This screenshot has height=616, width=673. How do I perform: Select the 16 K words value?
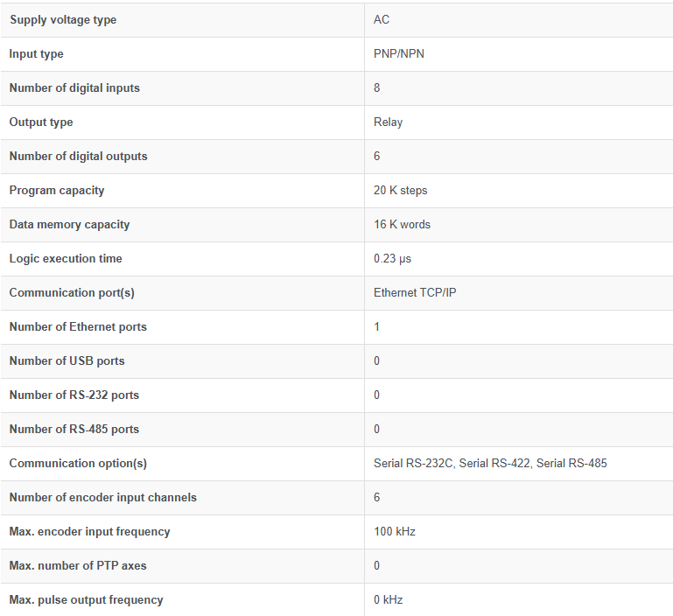(402, 225)
